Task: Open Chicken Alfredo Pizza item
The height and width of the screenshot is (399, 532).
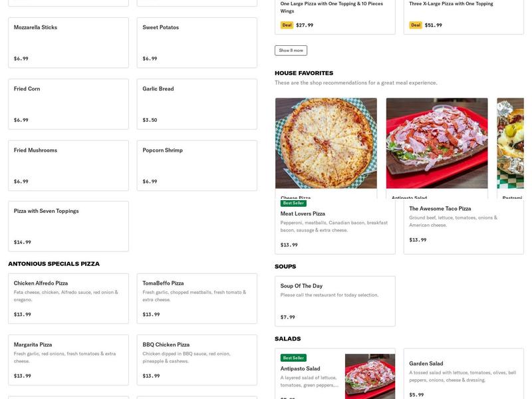Action: (x=68, y=298)
